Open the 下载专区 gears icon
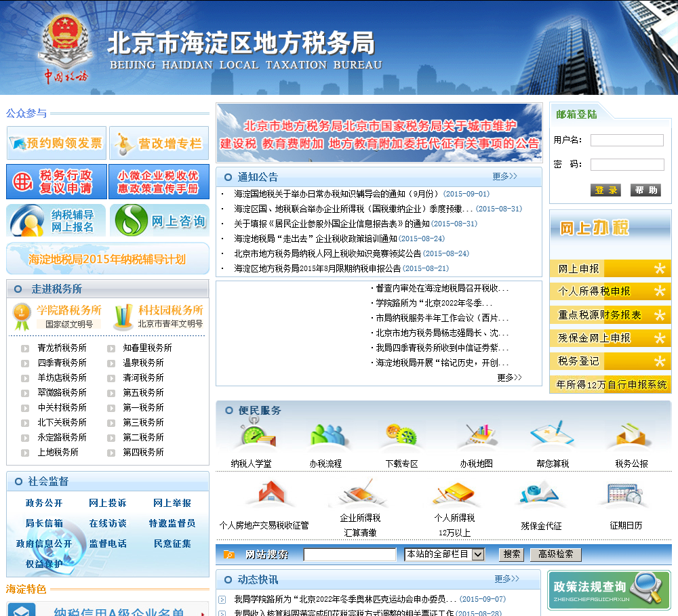This screenshot has width=678, height=616. coord(401,435)
